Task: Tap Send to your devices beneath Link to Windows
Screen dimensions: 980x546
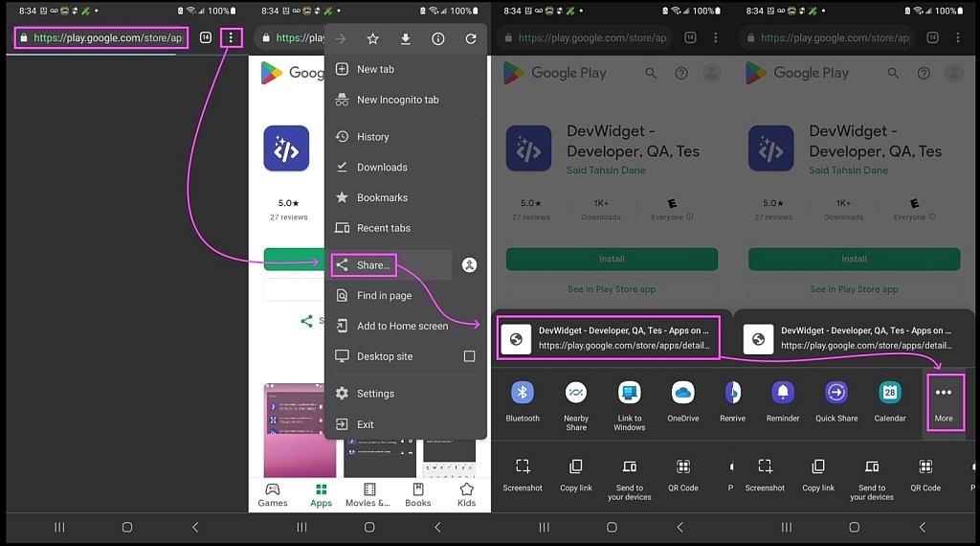Action: click(x=630, y=480)
